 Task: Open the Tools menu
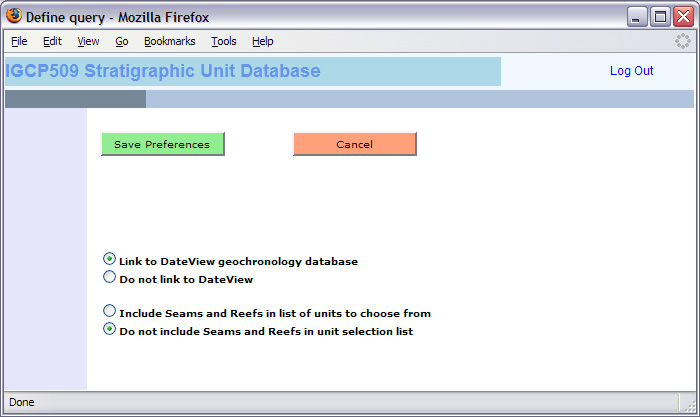pos(224,42)
